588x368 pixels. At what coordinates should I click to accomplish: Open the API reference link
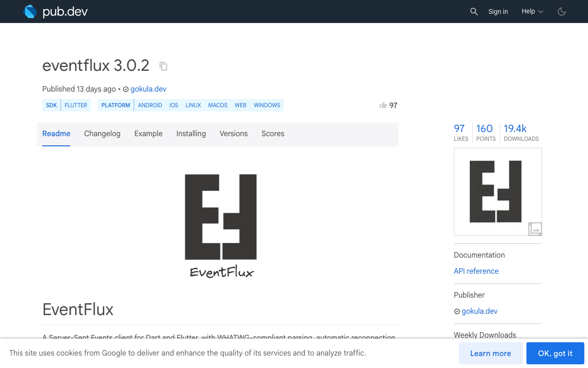tap(476, 271)
